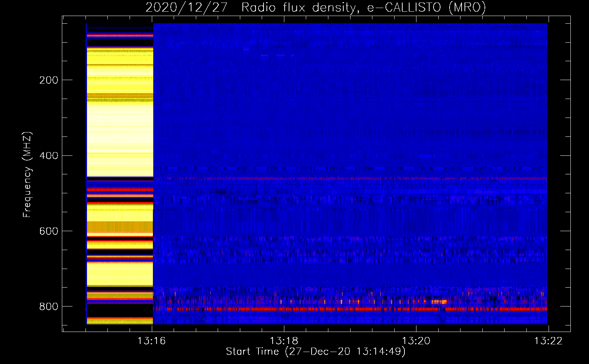Image resolution: width=589 pixels, height=364 pixels.
Task: Click the '200' frequency tick label
Action: coord(49,80)
